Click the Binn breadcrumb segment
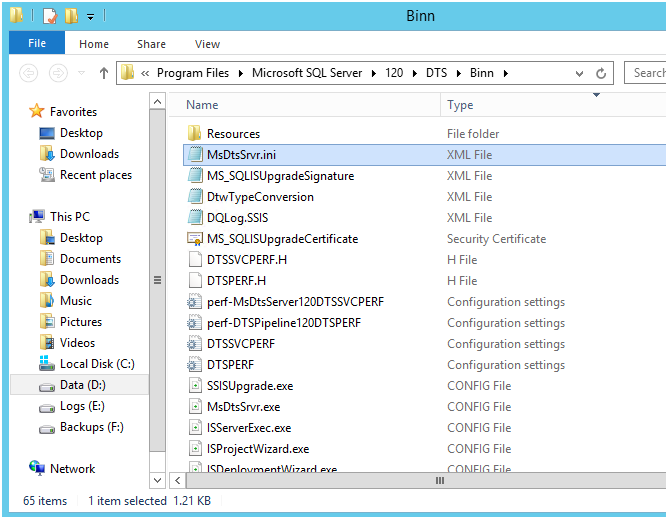 pos(482,73)
